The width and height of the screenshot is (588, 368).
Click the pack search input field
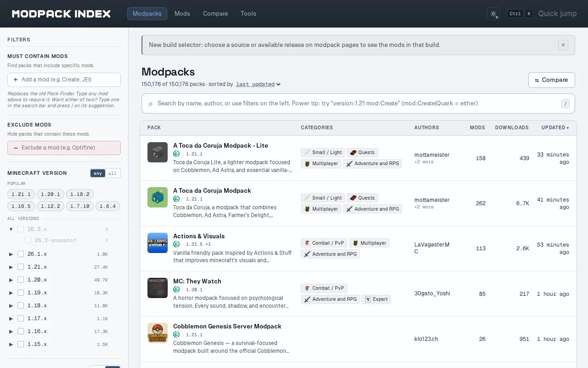(358, 103)
